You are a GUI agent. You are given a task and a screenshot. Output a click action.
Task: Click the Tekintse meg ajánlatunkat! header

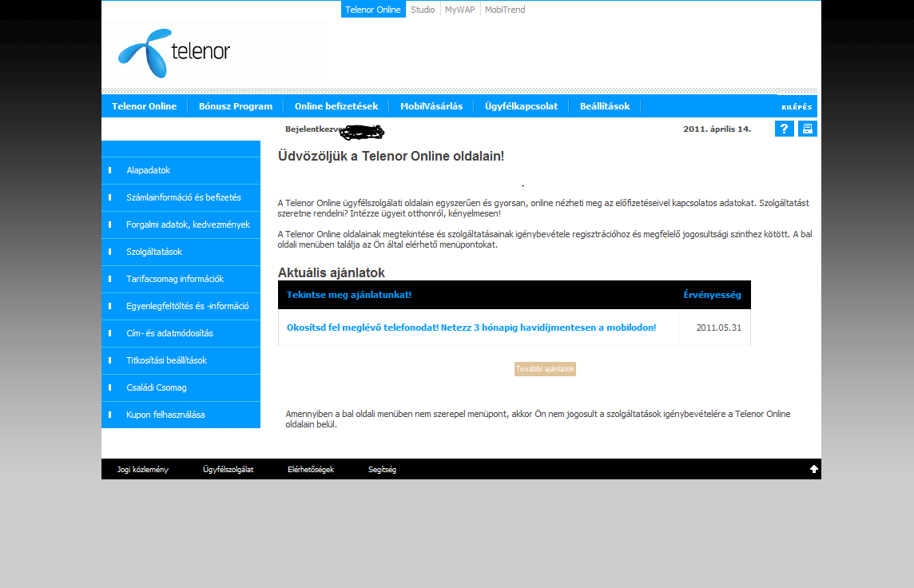pos(348,295)
